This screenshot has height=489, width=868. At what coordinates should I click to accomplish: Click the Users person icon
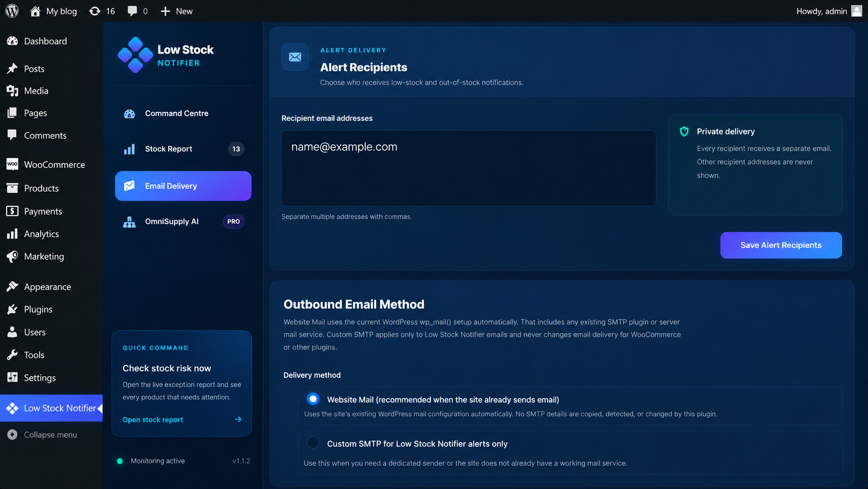(x=12, y=332)
